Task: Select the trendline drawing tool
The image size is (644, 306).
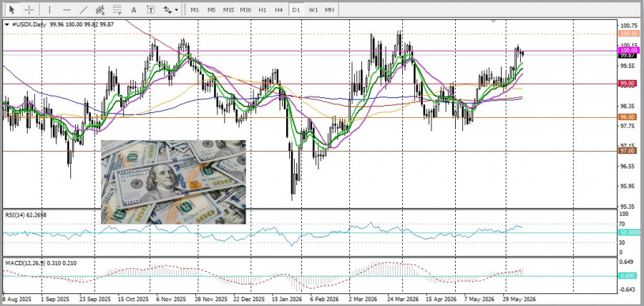Action: click(x=84, y=9)
